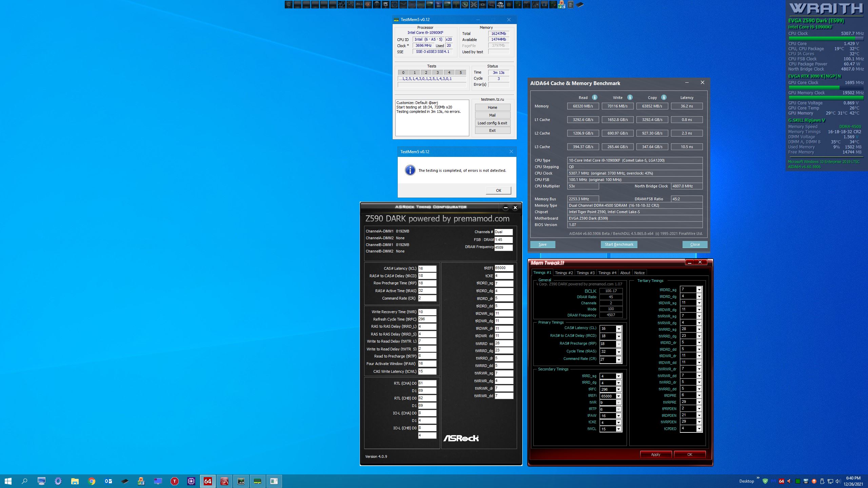Click the Write column info icon
This screenshot has width=868, height=488.
coord(630,97)
